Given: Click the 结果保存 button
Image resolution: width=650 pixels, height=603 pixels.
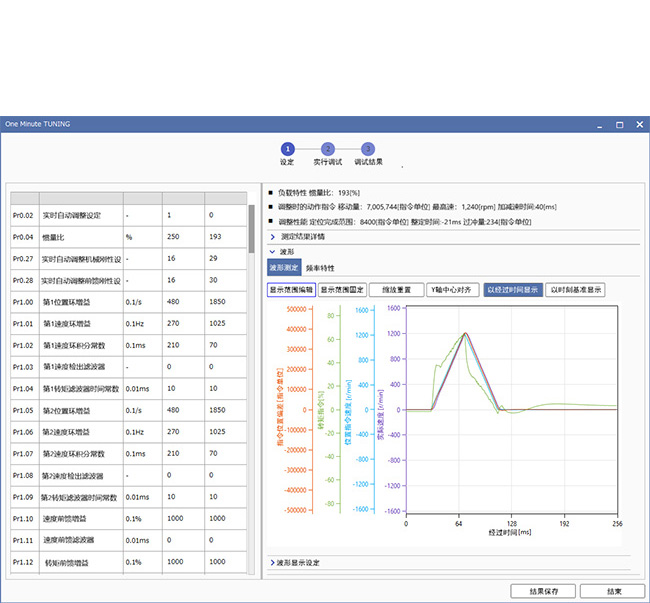Looking at the screenshot, I should click(x=543, y=591).
